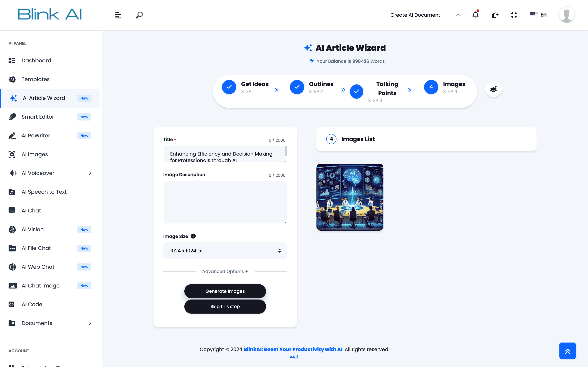The height and width of the screenshot is (367, 588).
Task: Click the Skip this step button
Action: pos(225,306)
